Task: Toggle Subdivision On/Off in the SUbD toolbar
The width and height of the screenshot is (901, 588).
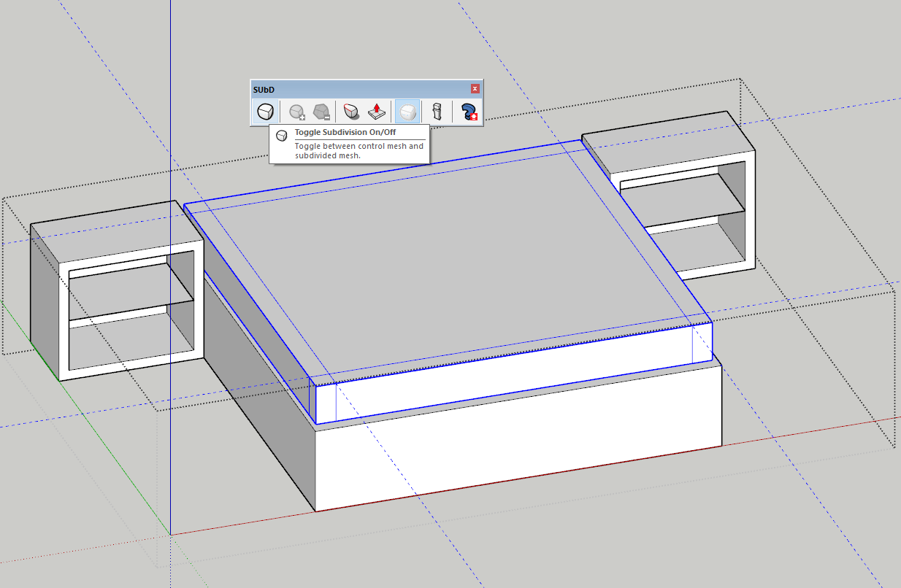Action: [x=264, y=111]
